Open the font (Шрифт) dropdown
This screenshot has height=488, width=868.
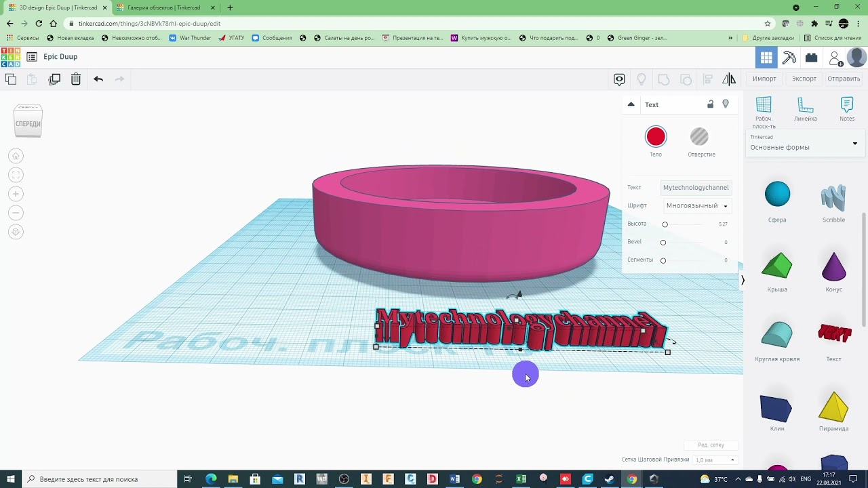click(x=697, y=206)
